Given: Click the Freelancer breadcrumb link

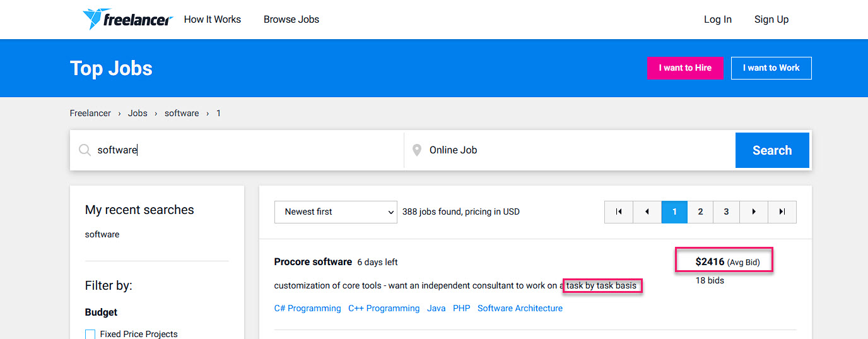Looking at the screenshot, I should pos(90,114).
